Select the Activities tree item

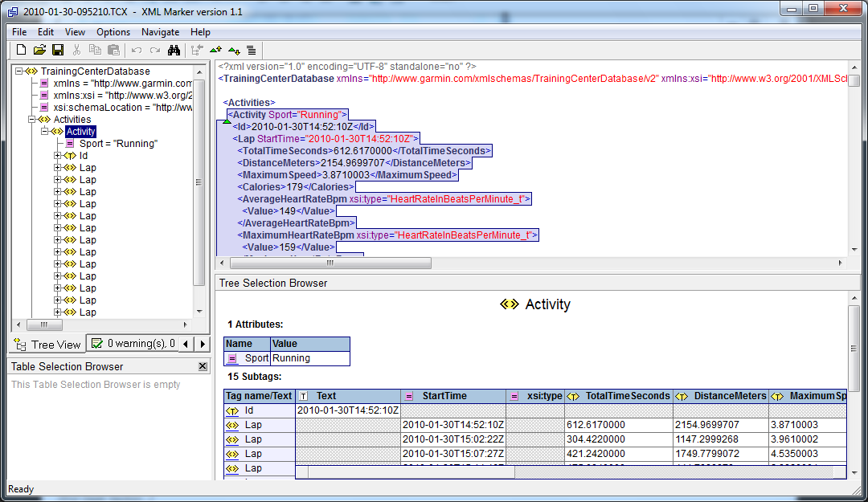tap(72, 120)
